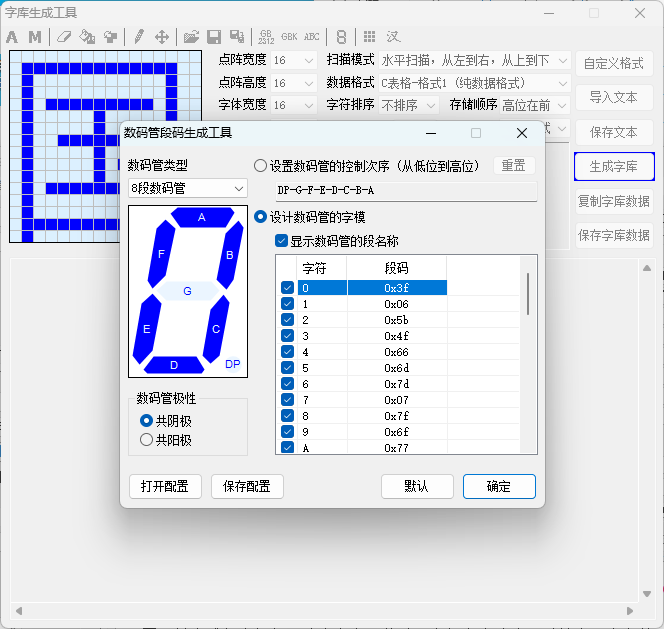Uncheck the checkbox for character 9
The width and height of the screenshot is (664, 629).
287,432
